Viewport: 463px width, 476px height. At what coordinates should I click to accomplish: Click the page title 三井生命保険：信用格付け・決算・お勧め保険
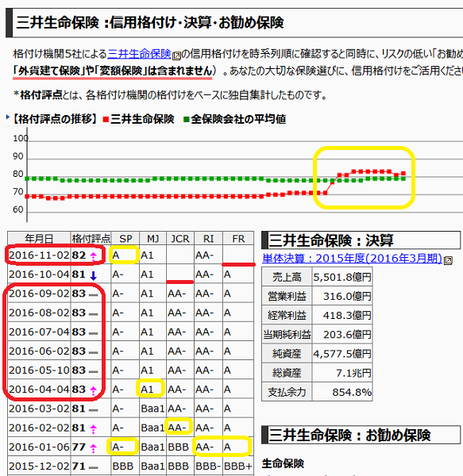(150, 23)
